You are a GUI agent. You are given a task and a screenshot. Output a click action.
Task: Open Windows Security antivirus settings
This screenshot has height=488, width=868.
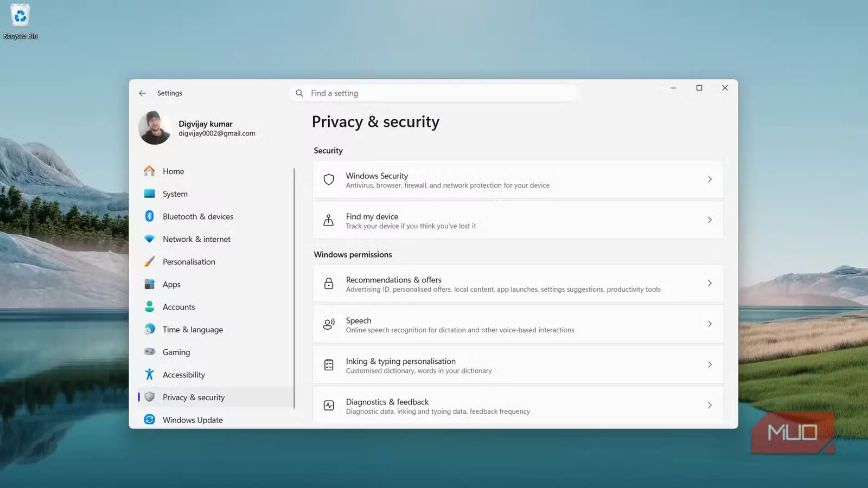[x=518, y=179]
